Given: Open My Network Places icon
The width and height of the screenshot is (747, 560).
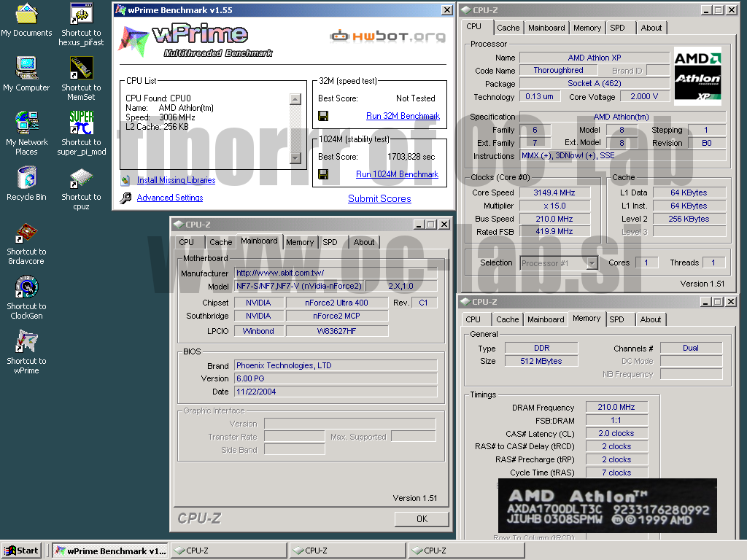Looking at the screenshot, I should (26, 122).
